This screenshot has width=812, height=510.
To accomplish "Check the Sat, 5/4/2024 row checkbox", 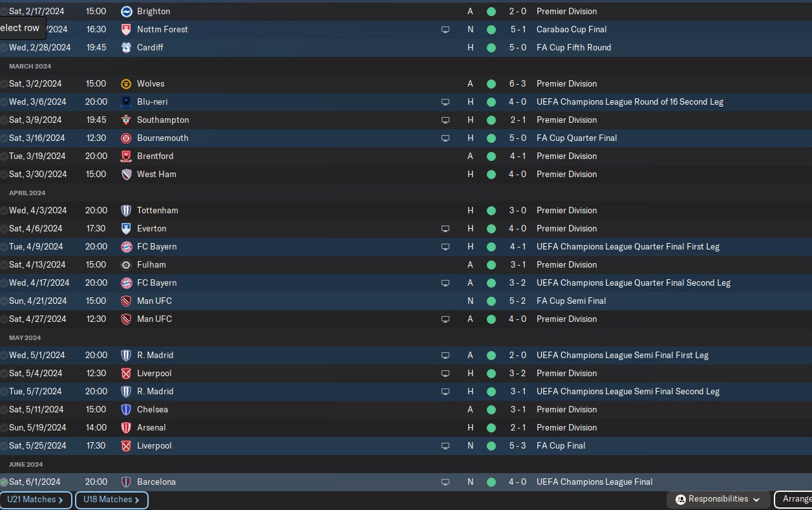I will click(x=4, y=374).
